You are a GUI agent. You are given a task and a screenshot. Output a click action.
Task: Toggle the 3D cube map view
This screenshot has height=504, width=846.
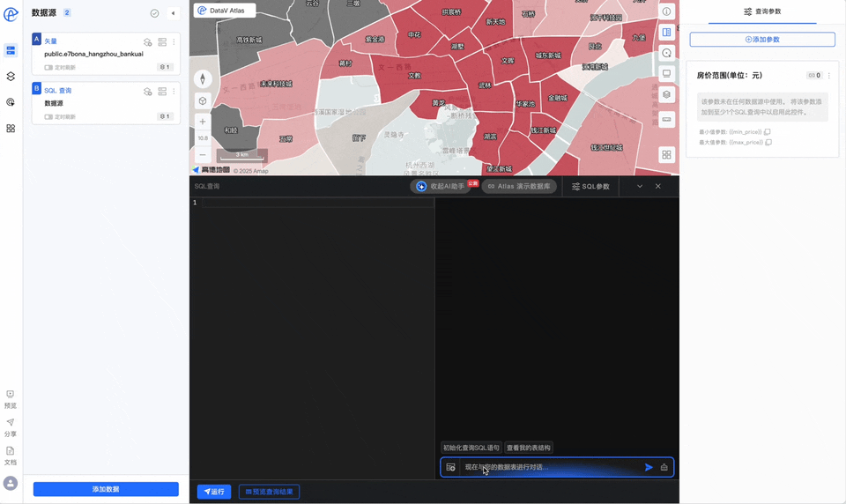[x=203, y=101]
